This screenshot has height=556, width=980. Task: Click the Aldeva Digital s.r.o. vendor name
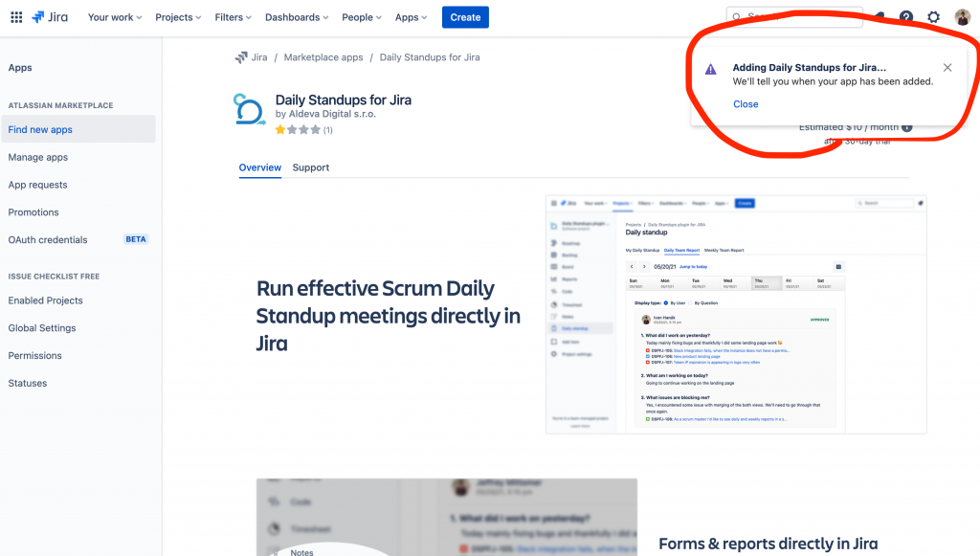tap(332, 114)
